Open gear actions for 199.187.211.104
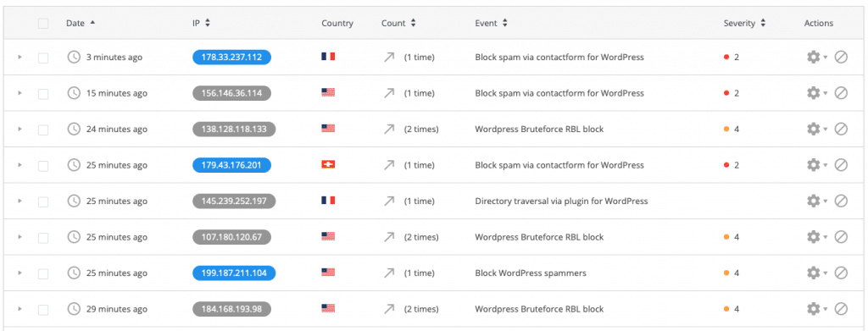This screenshot has width=868, height=331. pos(816,273)
